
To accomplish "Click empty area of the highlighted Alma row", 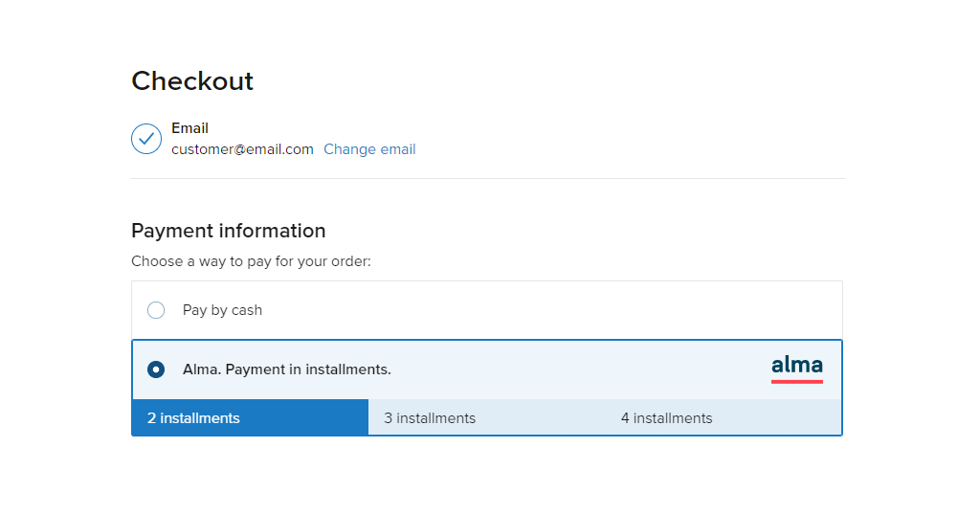I will (563, 369).
